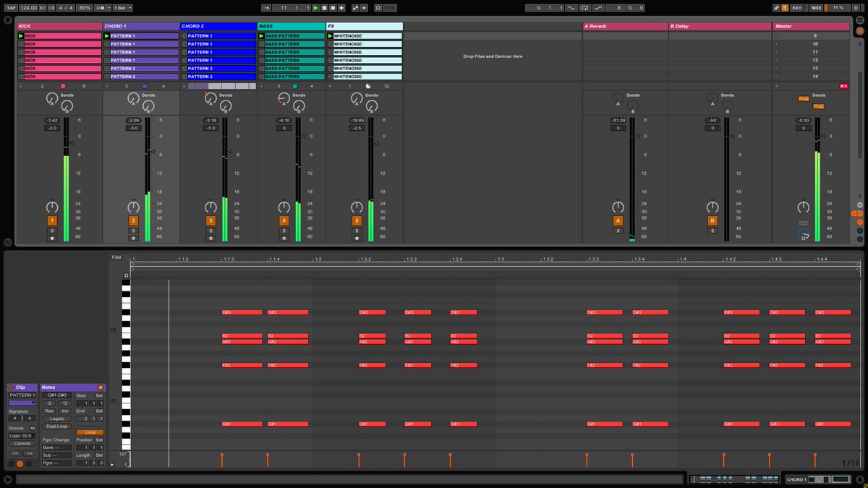Screen dimensions: 868x488
Task: Click the Punch-Out switch
Action: coord(599,7)
